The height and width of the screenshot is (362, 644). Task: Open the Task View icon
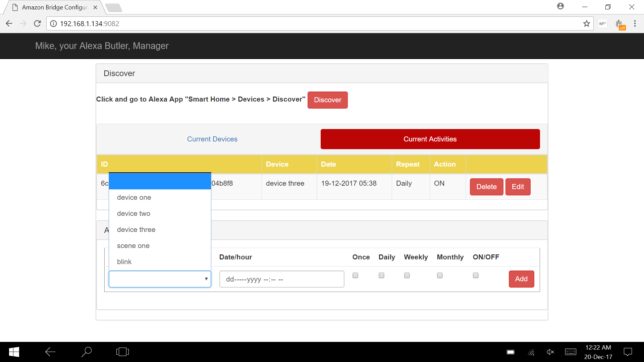(122, 352)
